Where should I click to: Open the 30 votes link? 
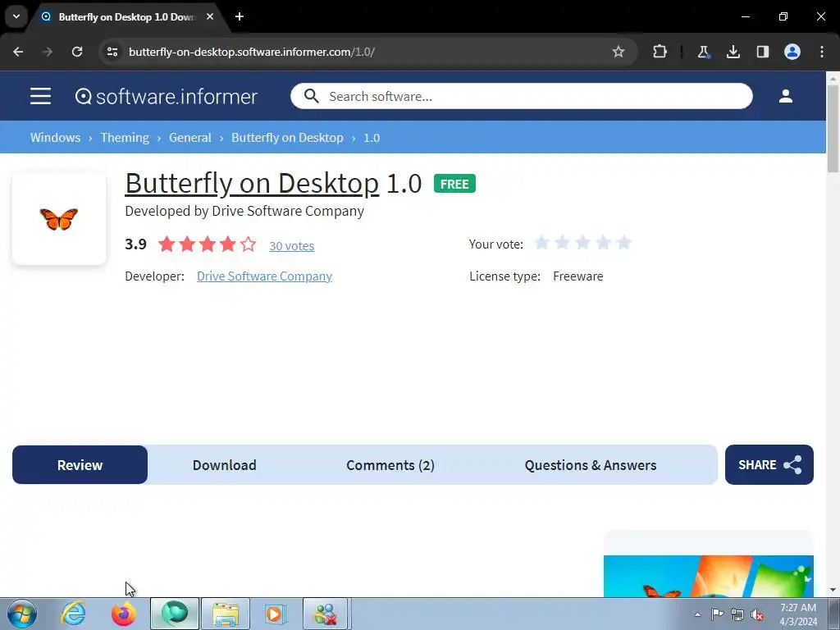click(291, 246)
